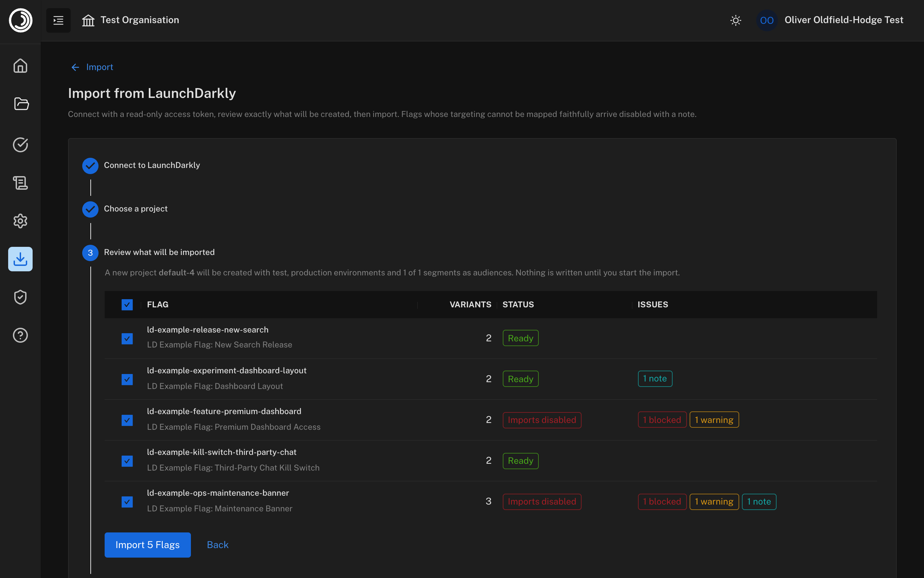Click the ld-example-ops-maintenance-banner flag name

pos(218,493)
